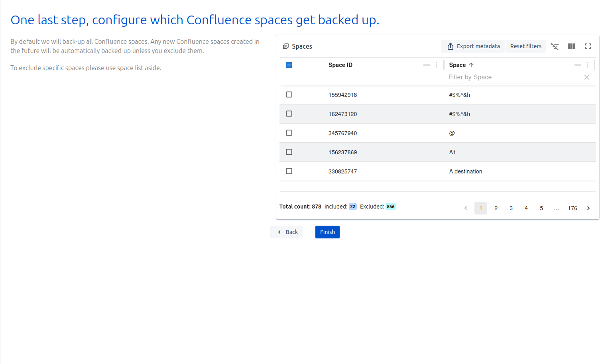Toggle fullscreen view of Spaces table
The width and height of the screenshot is (608, 364).
pyautogui.click(x=588, y=46)
